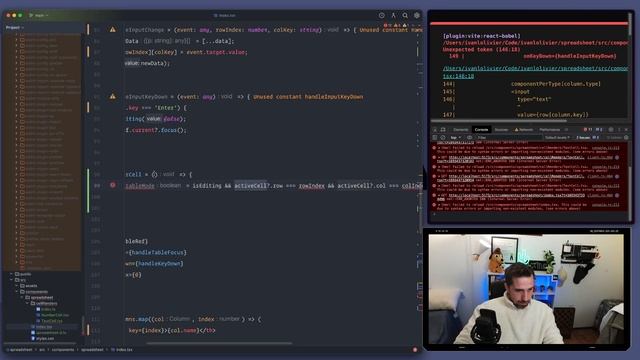
Task: Click warning icon beside handleInputChange line
Action: (112, 29)
